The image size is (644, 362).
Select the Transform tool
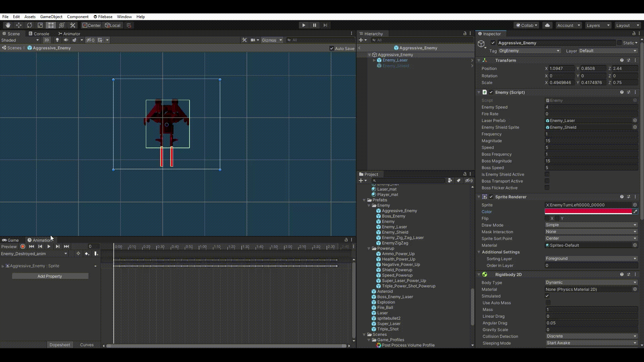62,25
